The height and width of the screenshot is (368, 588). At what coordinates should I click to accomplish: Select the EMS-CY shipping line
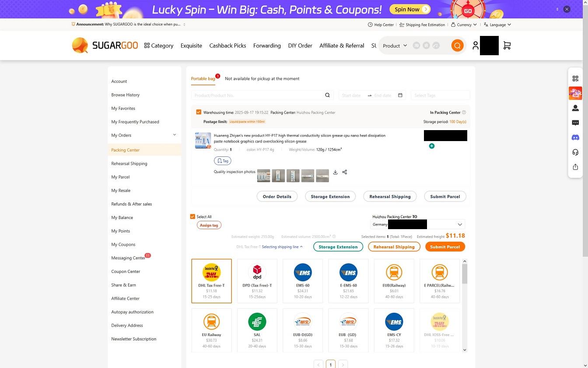coord(394,330)
